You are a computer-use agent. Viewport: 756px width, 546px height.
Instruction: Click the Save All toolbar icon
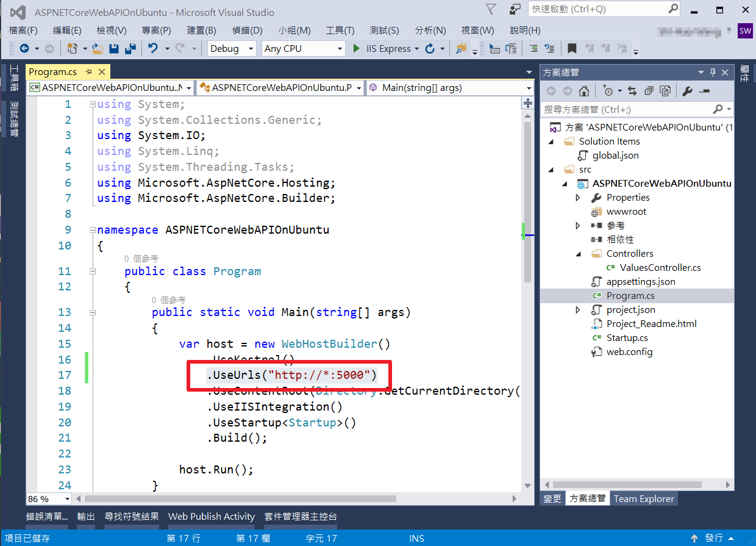tap(130, 49)
